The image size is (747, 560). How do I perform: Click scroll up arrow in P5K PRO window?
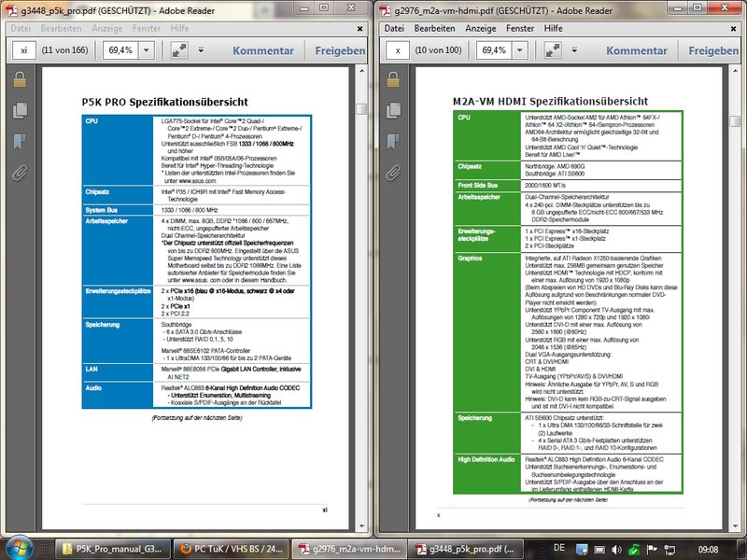click(x=361, y=71)
